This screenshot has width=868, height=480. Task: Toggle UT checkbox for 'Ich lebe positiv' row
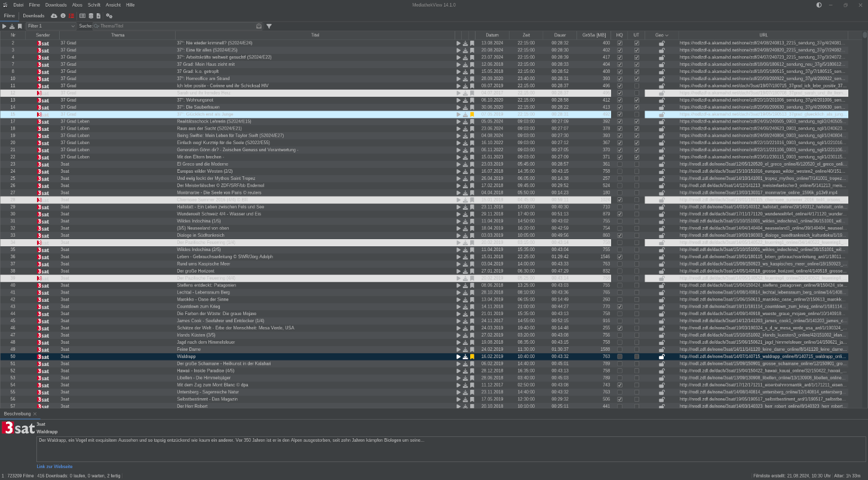[637, 86]
